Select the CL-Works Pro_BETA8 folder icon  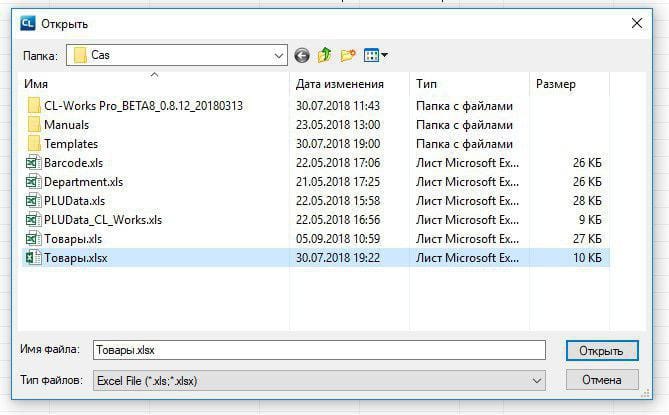(x=34, y=106)
